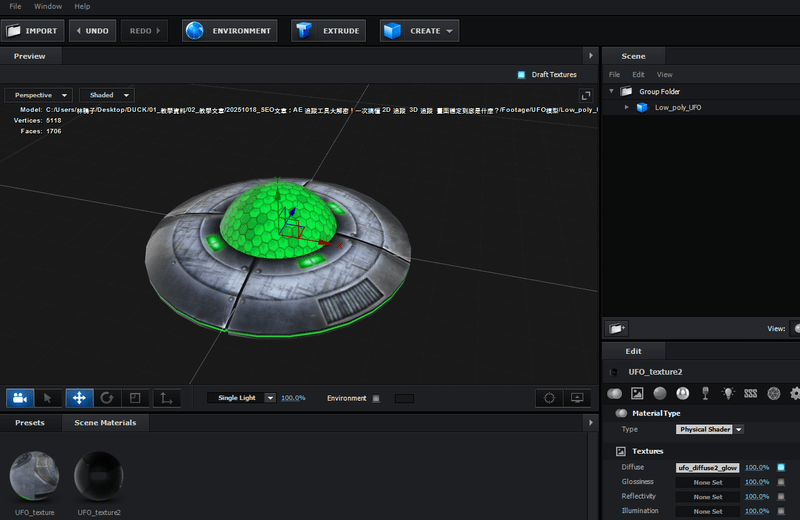Choose the arrow selection tool

[48, 398]
